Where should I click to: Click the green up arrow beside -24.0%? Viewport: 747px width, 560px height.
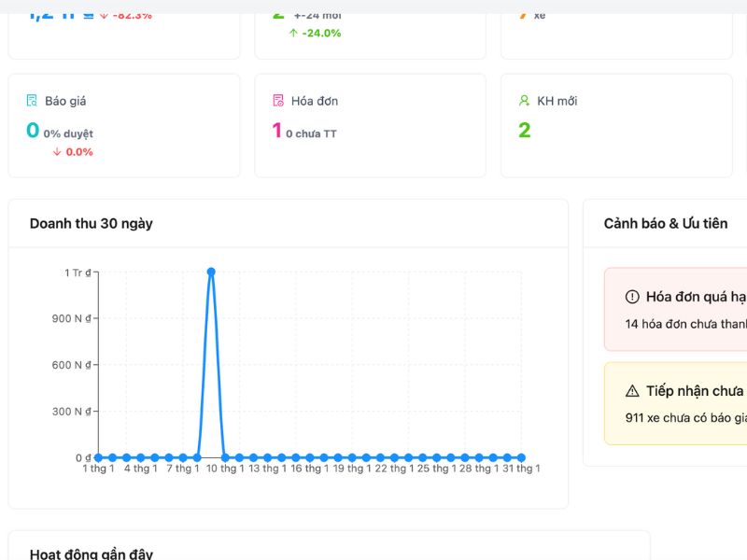tap(293, 33)
